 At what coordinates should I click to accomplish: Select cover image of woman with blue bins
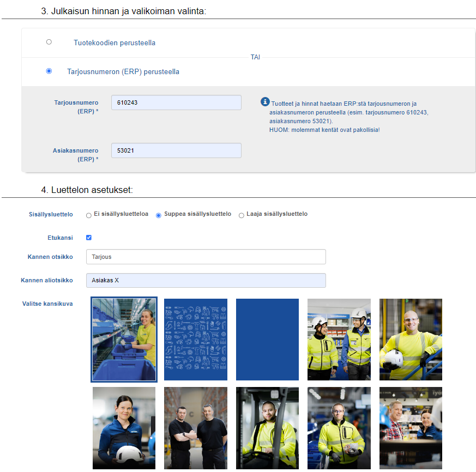coord(124,340)
